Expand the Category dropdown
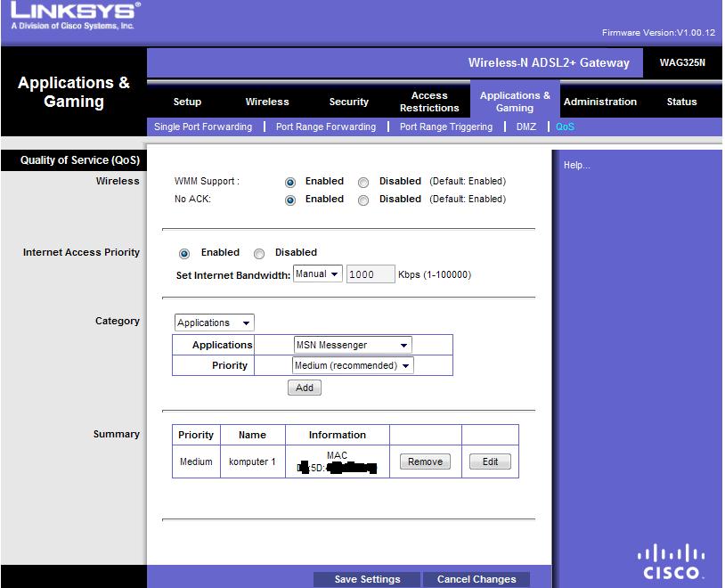 [x=214, y=323]
